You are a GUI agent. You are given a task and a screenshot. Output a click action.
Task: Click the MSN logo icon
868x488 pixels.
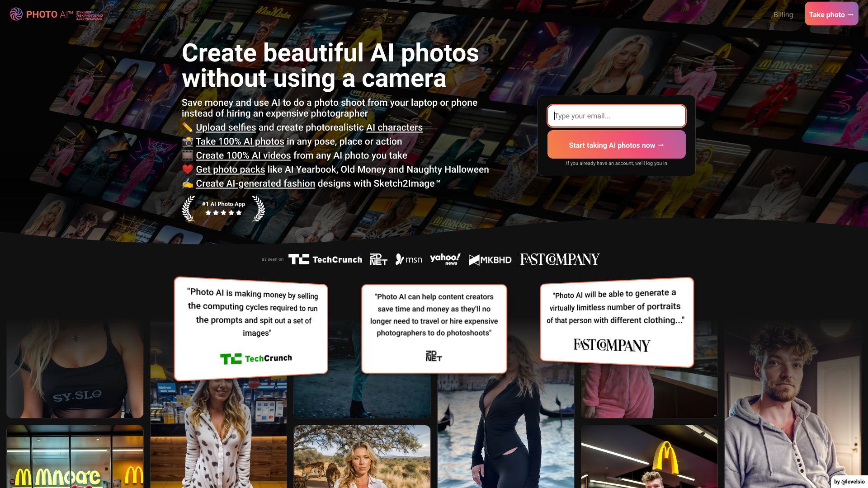tap(408, 258)
